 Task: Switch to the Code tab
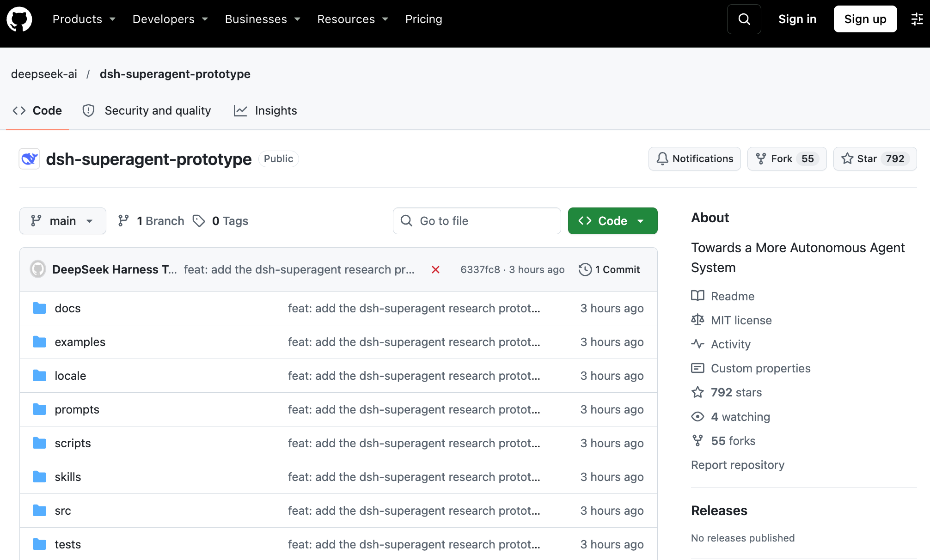[x=37, y=110]
